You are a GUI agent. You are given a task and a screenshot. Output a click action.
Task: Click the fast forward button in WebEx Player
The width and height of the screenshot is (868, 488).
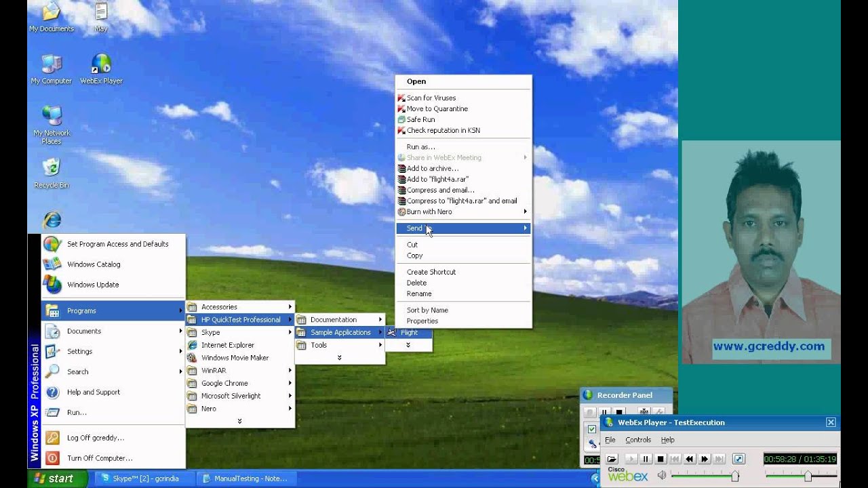pyautogui.click(x=705, y=459)
